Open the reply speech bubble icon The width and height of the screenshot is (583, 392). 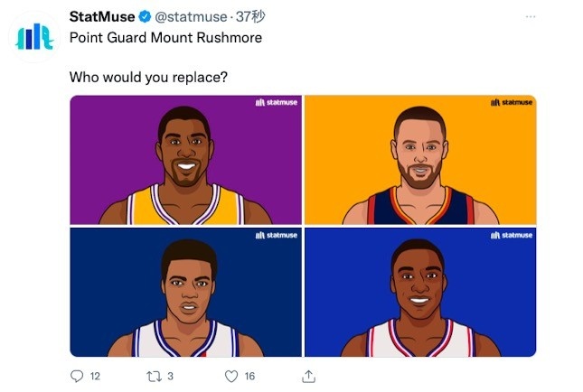[x=76, y=375]
